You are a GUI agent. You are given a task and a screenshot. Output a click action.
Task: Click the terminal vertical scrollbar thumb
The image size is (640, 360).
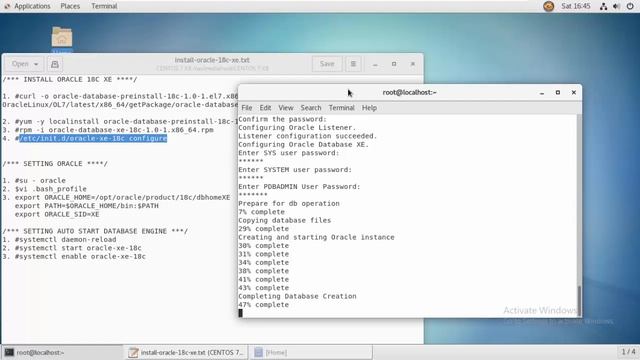(x=579, y=300)
